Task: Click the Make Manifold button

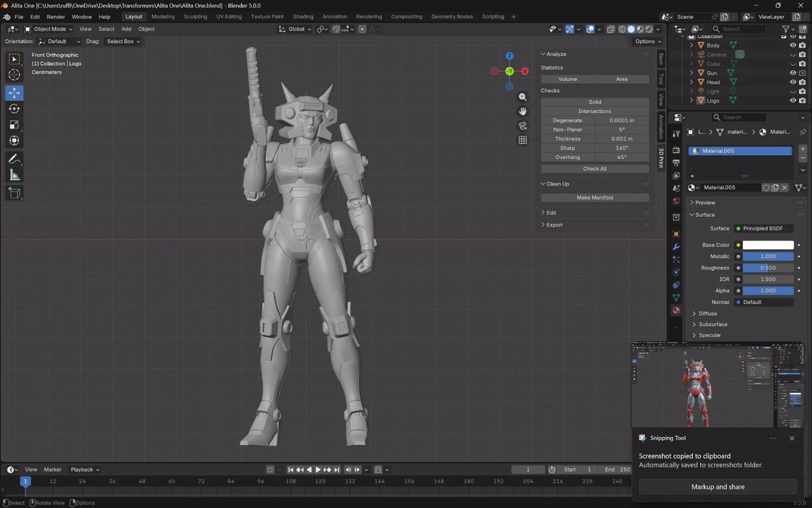Action: (595, 198)
